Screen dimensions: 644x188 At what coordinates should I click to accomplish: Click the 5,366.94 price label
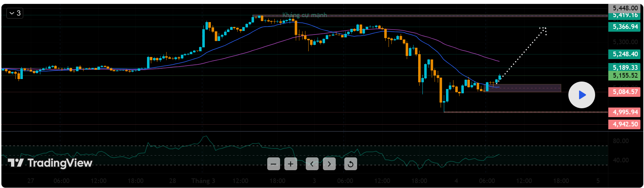[625, 27]
